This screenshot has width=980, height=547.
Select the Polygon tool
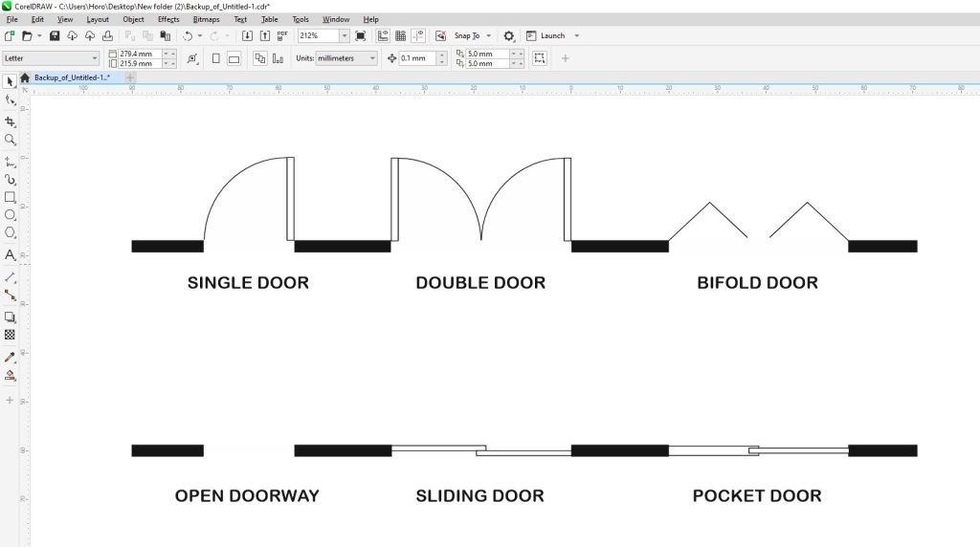tap(10, 232)
